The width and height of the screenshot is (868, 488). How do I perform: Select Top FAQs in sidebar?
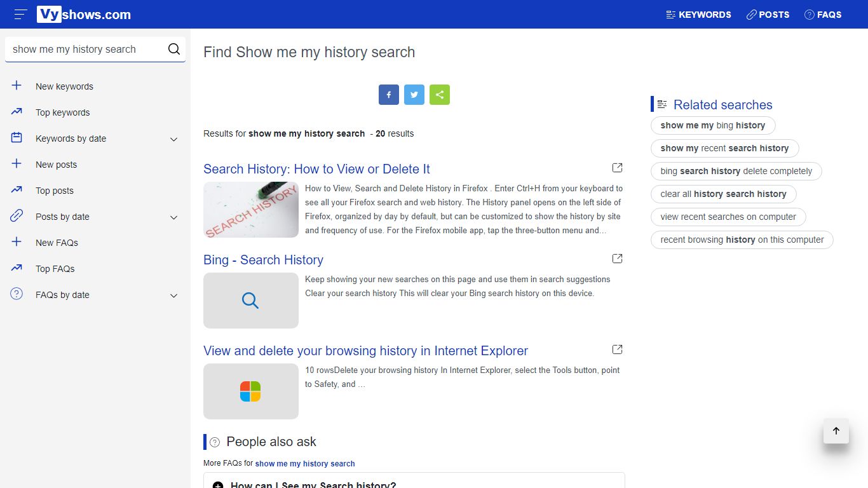click(55, 269)
